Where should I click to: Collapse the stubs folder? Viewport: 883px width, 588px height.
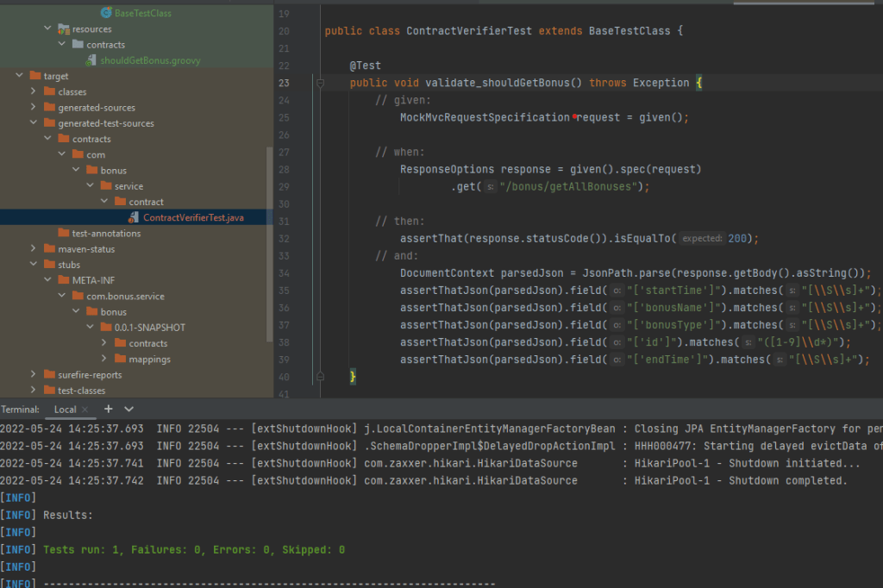click(33, 265)
